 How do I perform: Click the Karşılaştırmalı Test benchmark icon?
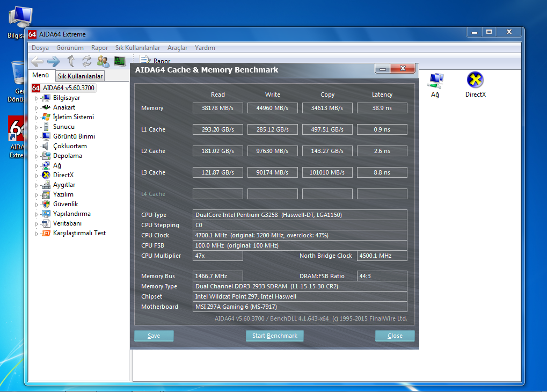46,233
